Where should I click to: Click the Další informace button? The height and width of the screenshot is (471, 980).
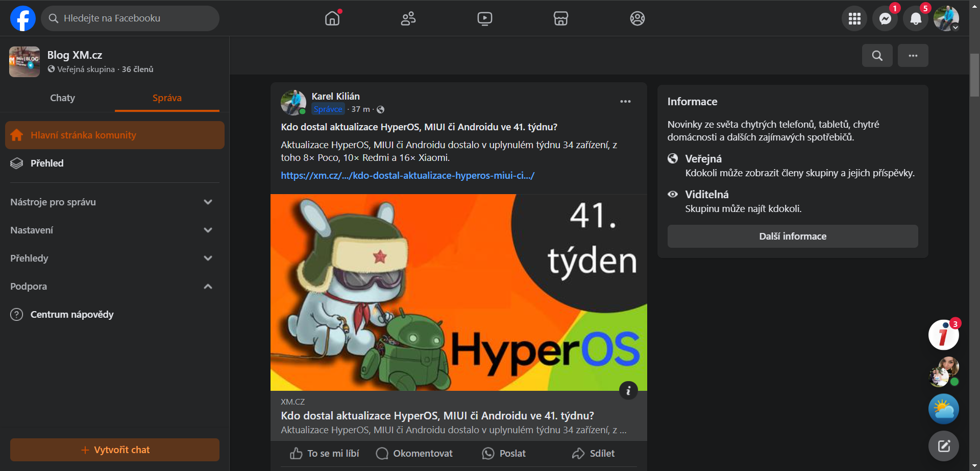point(792,236)
